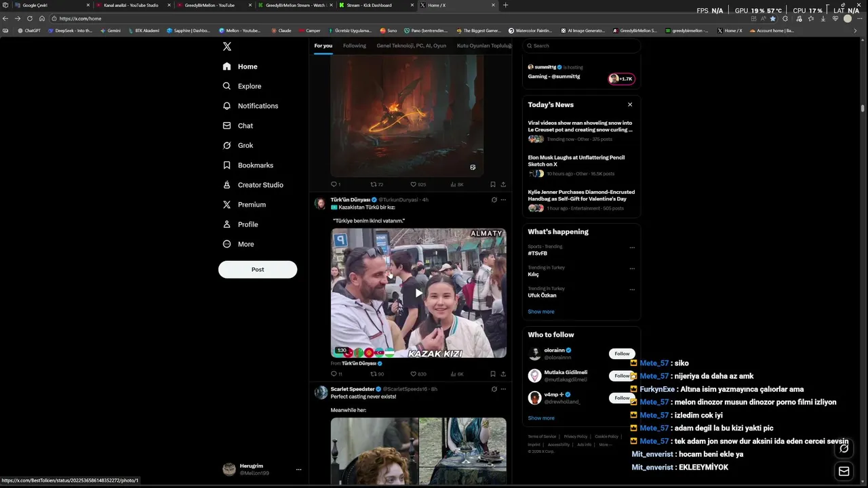
Task: Click the Grok icon on Türk'ün Dünyası post
Action: pyautogui.click(x=494, y=200)
